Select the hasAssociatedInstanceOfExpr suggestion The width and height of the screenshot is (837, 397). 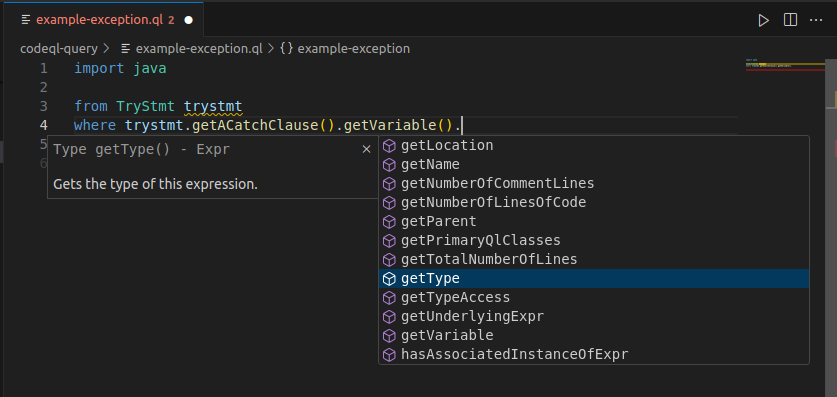coord(594,354)
